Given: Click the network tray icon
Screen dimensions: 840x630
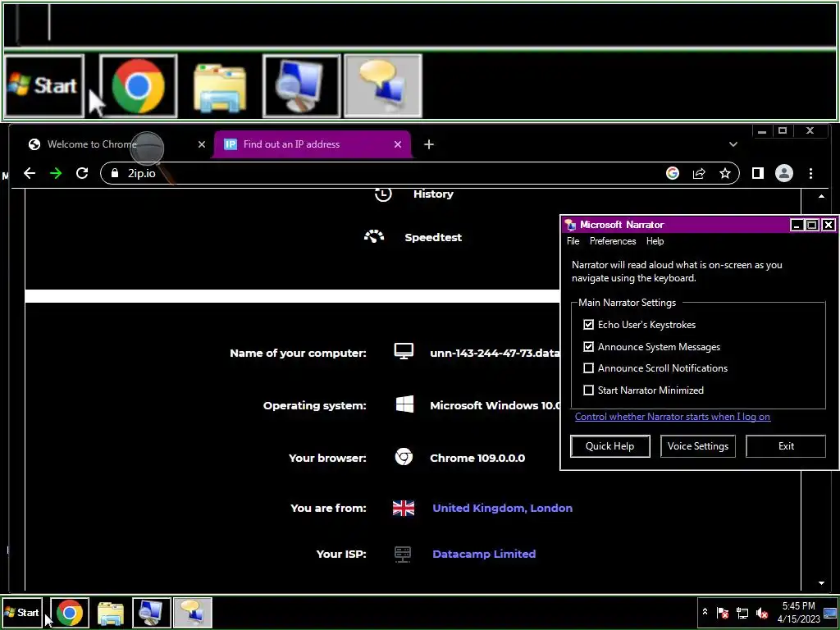Looking at the screenshot, I should click(x=742, y=612).
